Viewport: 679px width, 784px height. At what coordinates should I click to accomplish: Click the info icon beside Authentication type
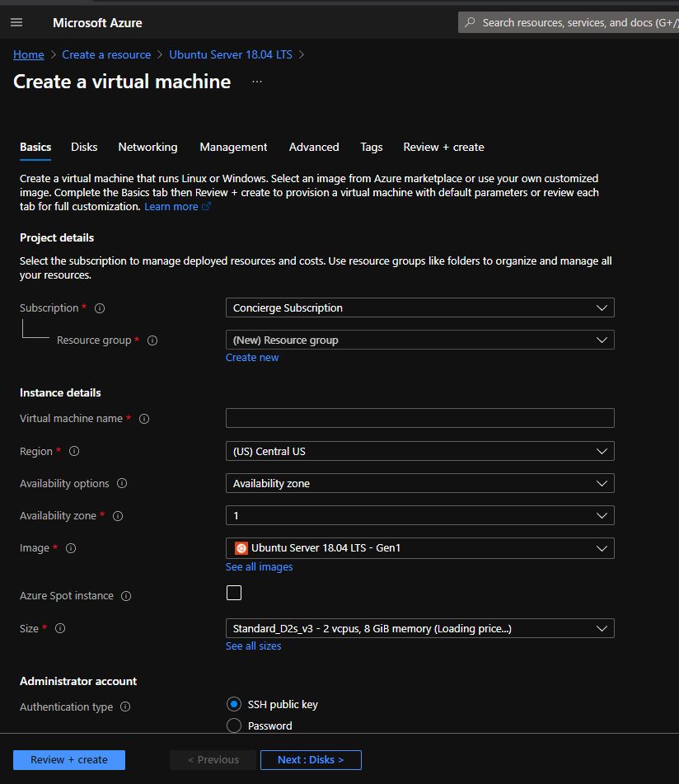[x=125, y=707]
